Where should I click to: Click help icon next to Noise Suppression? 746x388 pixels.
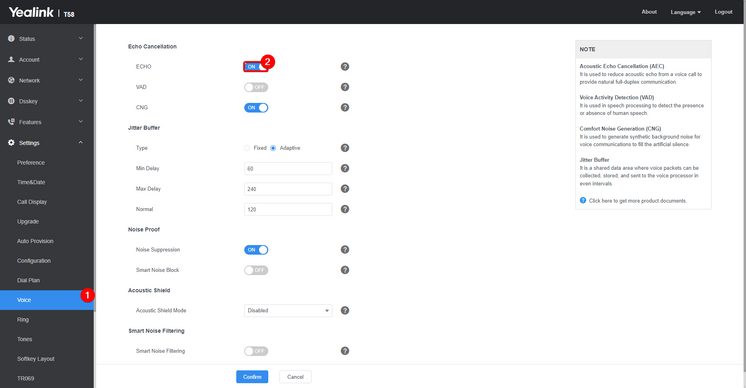point(345,250)
